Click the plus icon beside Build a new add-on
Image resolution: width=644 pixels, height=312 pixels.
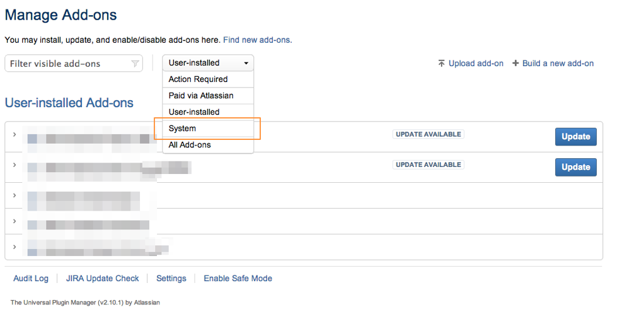pyautogui.click(x=515, y=64)
